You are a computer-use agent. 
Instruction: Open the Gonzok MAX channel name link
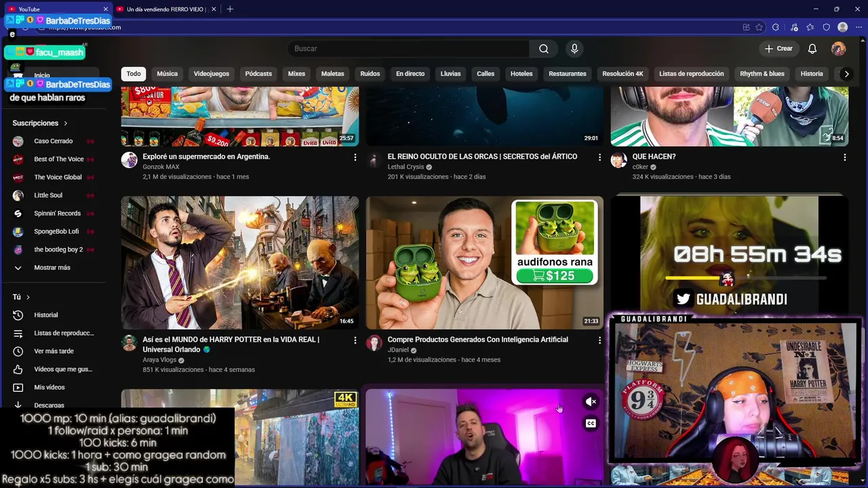[161, 167]
